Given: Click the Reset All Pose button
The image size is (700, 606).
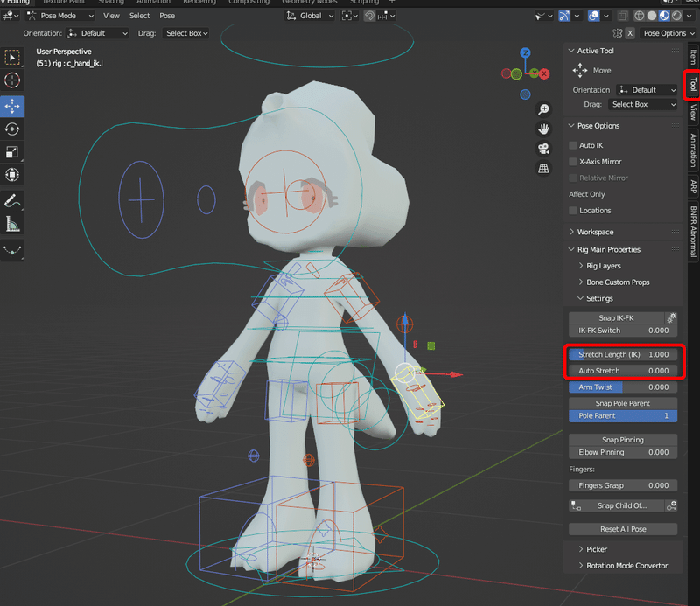Looking at the screenshot, I should coord(623,529).
